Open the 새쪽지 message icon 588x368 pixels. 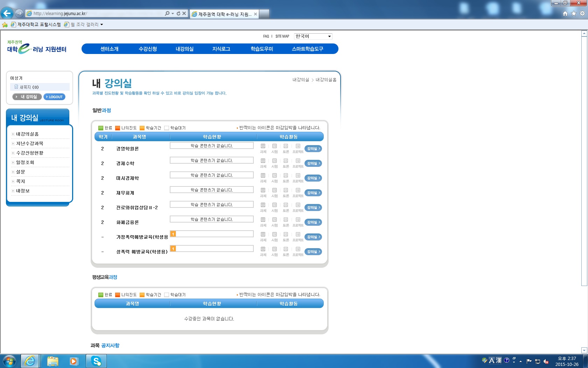click(16, 87)
